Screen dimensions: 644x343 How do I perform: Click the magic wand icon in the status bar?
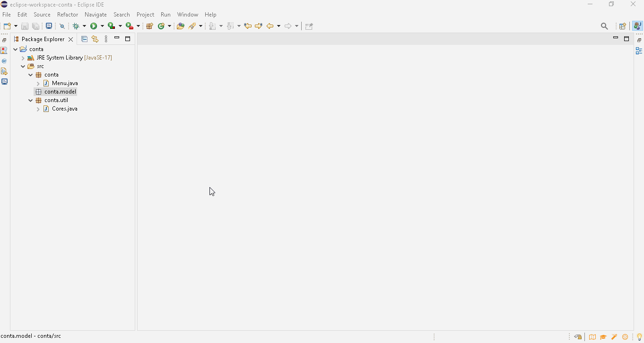(x=614, y=337)
